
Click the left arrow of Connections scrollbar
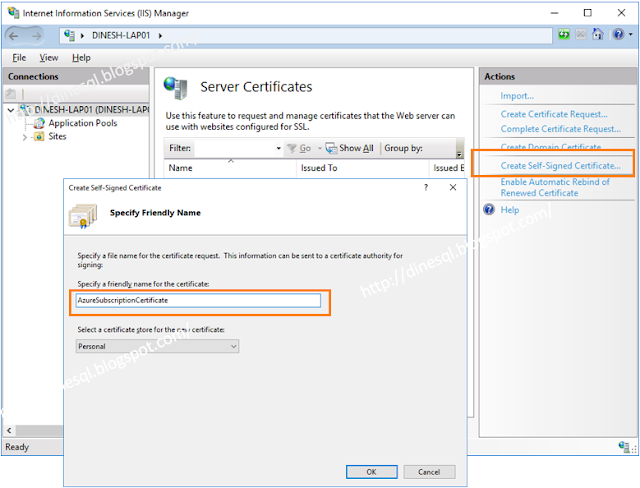pos(9,430)
